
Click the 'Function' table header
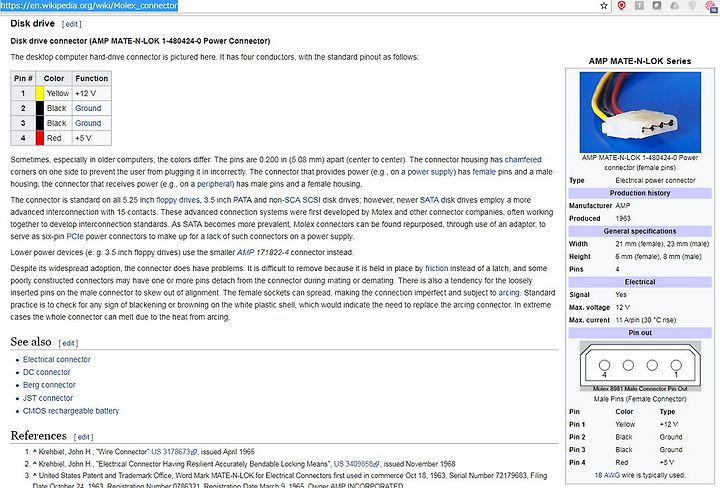[x=92, y=79]
